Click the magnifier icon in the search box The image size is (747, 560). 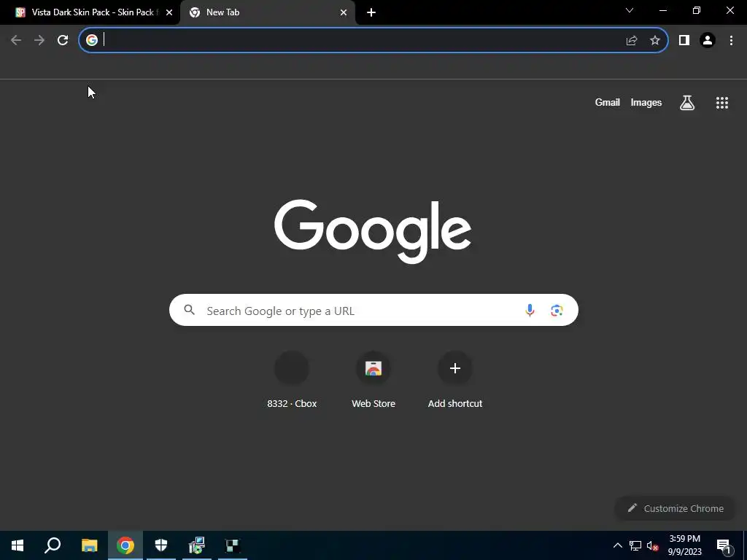189,310
